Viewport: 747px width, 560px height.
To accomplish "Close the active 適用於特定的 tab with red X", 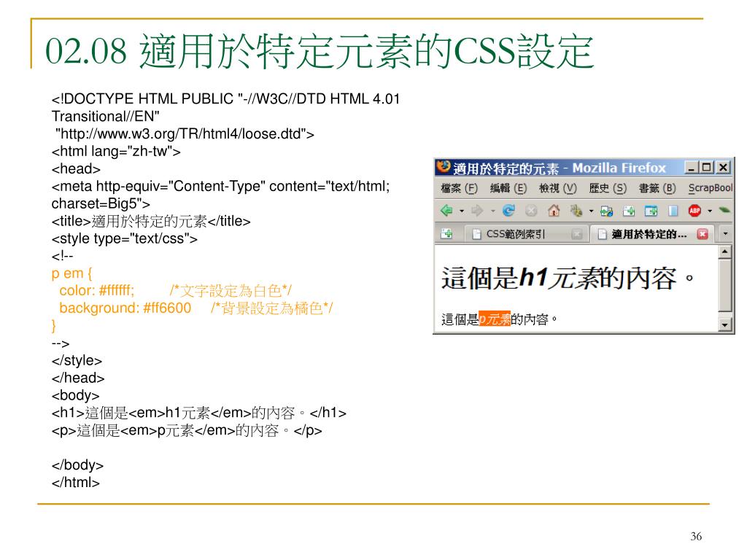I will click(703, 234).
